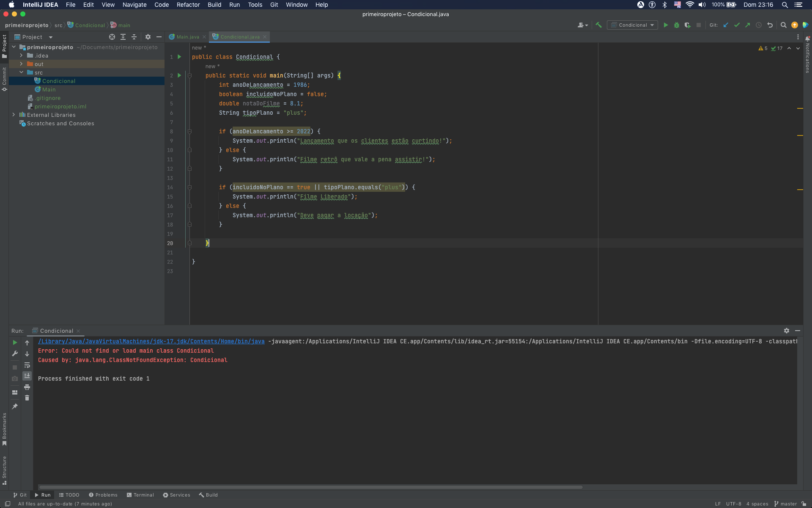This screenshot has width=812, height=508.
Task: Collapse the src folder
Action: click(21, 72)
